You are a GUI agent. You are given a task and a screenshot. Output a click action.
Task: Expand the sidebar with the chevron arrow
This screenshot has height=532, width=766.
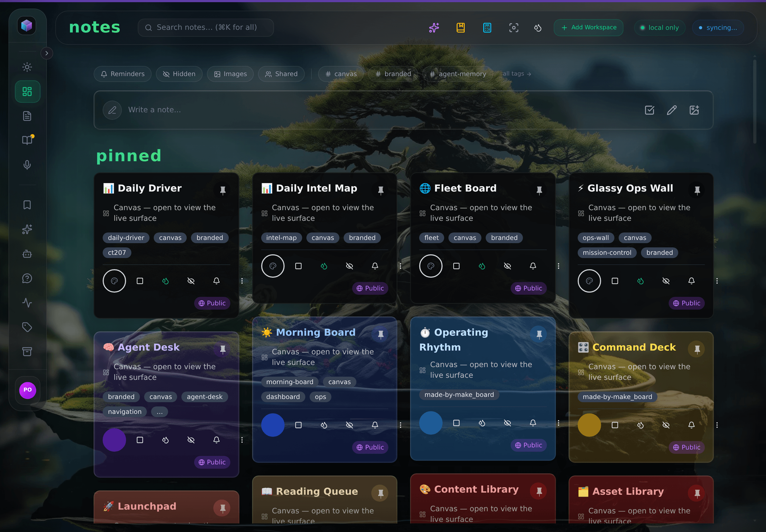47,53
